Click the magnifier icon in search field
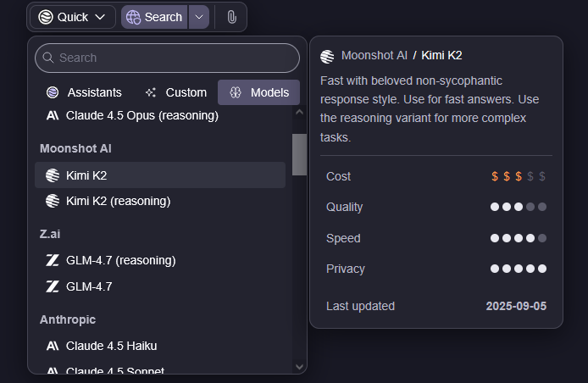Viewport: 588px width, 383px height. coord(47,58)
